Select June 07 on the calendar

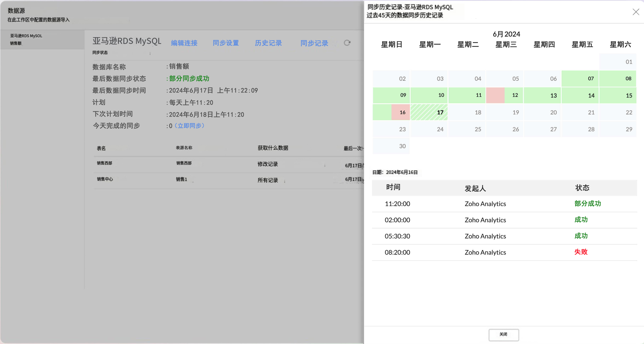pos(580,78)
